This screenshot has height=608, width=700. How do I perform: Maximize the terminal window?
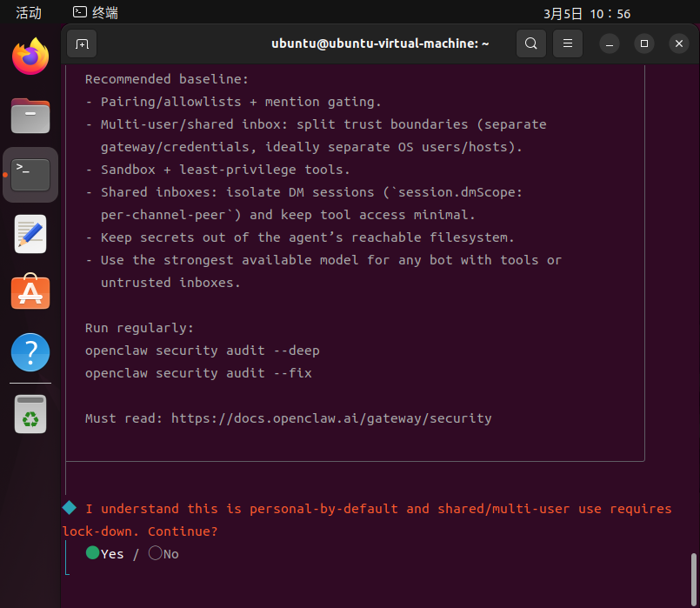644,43
